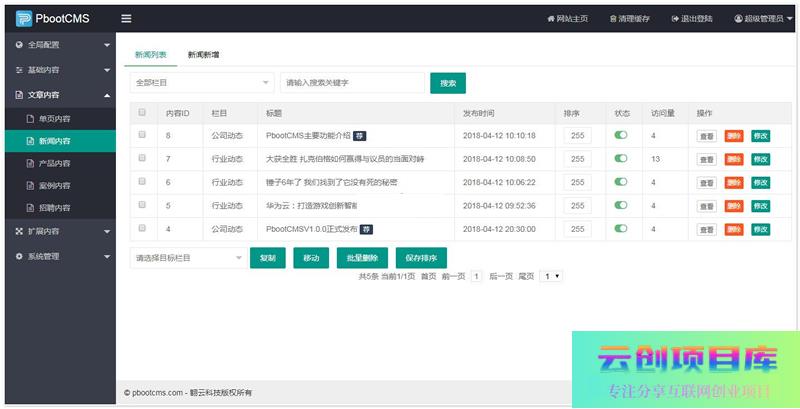Toggle status switch for PbootCMS主要功能介绍
Viewport: 800px width, 409px height.
[621, 135]
